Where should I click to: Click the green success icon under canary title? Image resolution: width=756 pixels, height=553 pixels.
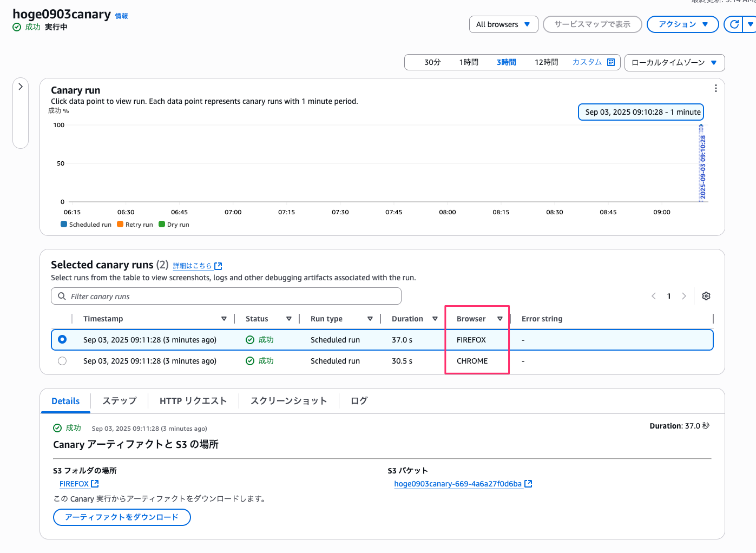click(17, 27)
